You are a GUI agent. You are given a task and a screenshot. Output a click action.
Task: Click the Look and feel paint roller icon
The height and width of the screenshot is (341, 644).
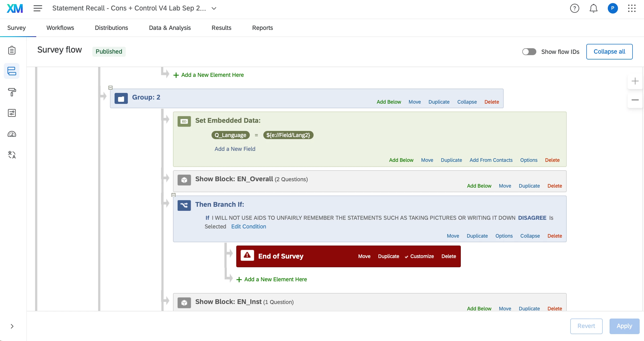coord(12,92)
